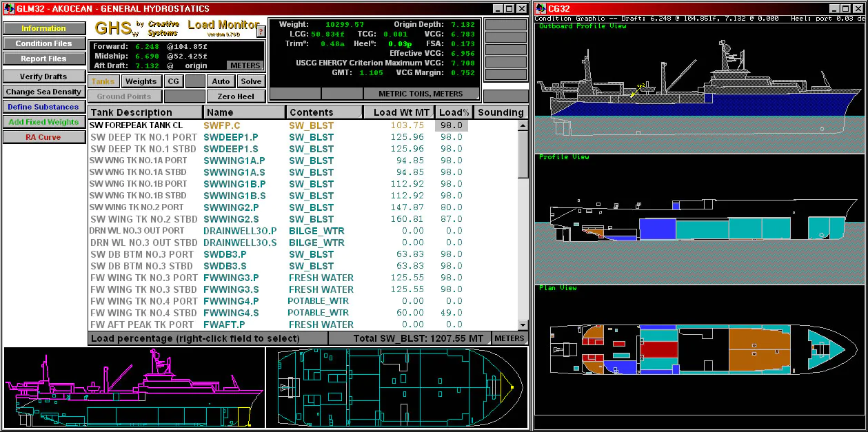This screenshot has width=868, height=432.
Task: Click Verify Drafts button
Action: point(43,76)
